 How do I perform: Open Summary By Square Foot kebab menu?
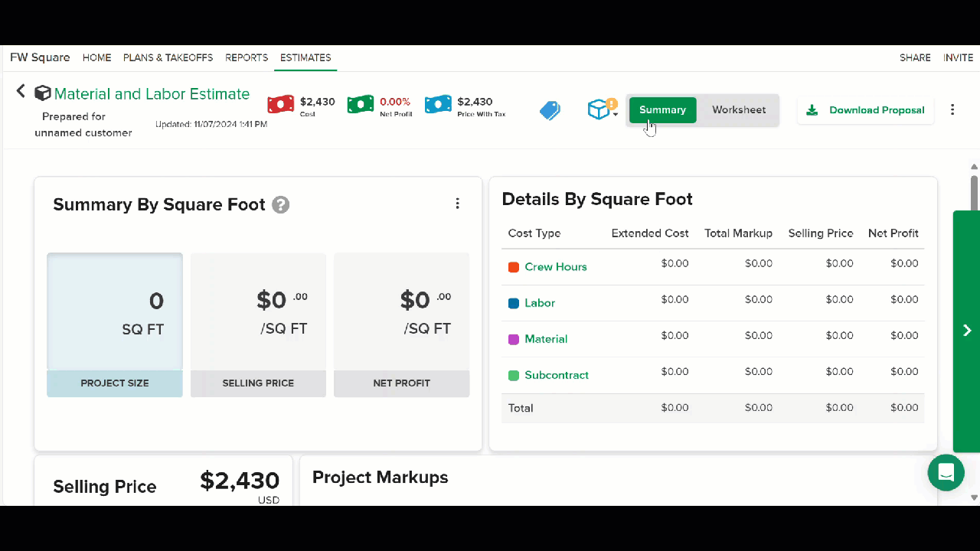tap(457, 204)
